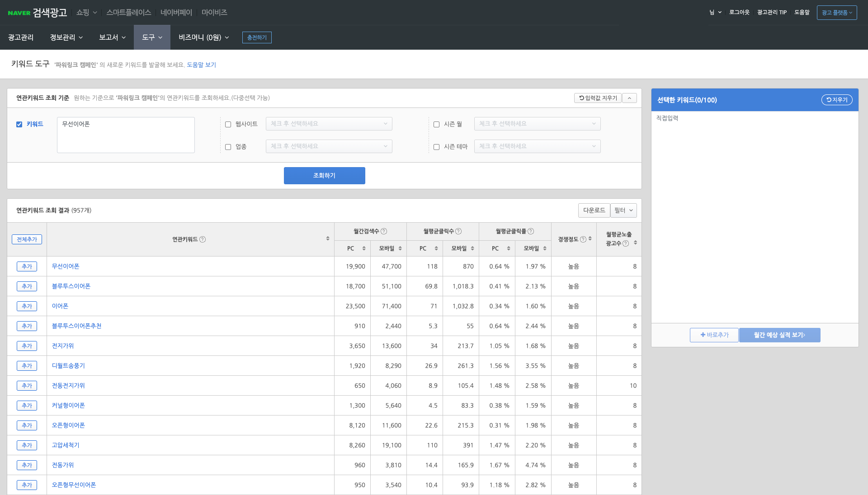868x495 pixels.
Task: Open the 광고 플랫폼 dropdown
Action: [x=836, y=13]
